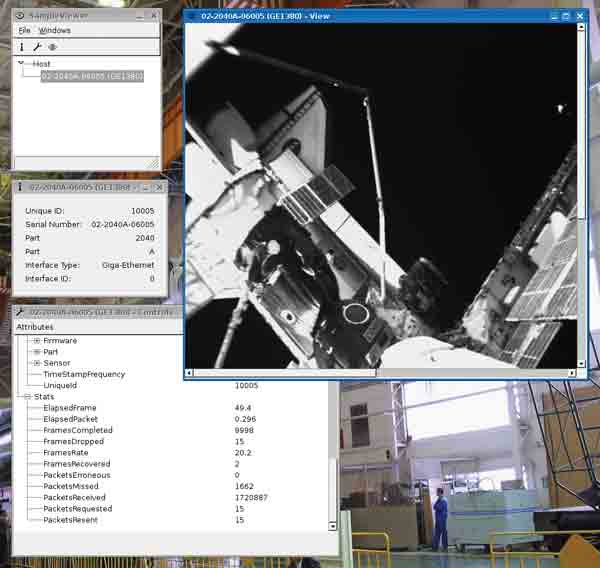The image size is (600, 568).
Task: Click the eye icon in SampleViewer title bar
Action: pos(20,16)
